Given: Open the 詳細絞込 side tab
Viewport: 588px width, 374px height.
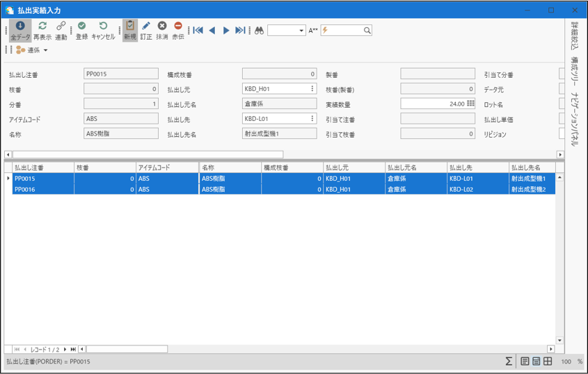Looking at the screenshot, I should [x=575, y=37].
